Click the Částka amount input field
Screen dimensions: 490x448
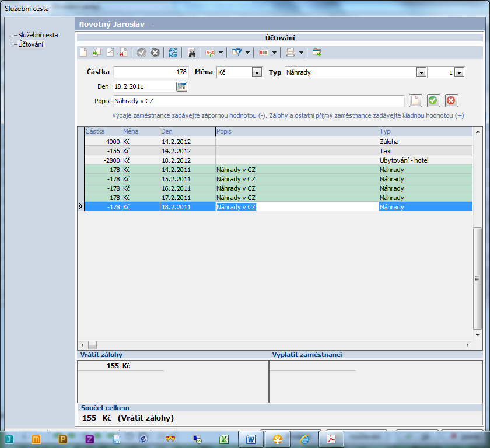tap(150, 72)
